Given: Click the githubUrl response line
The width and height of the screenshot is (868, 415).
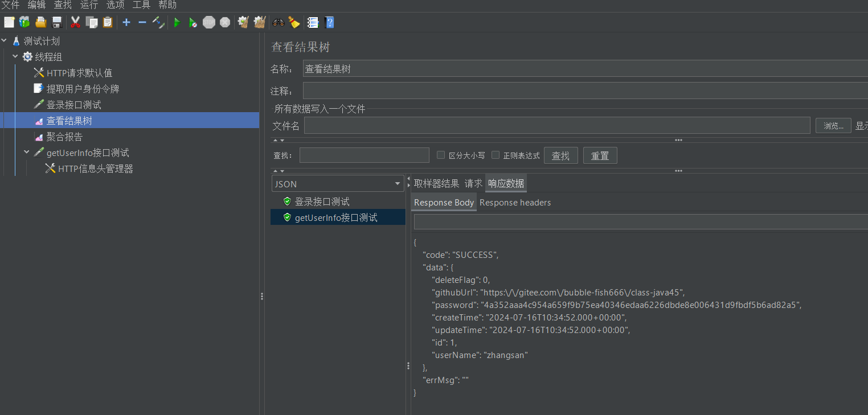Looking at the screenshot, I should pos(558,292).
